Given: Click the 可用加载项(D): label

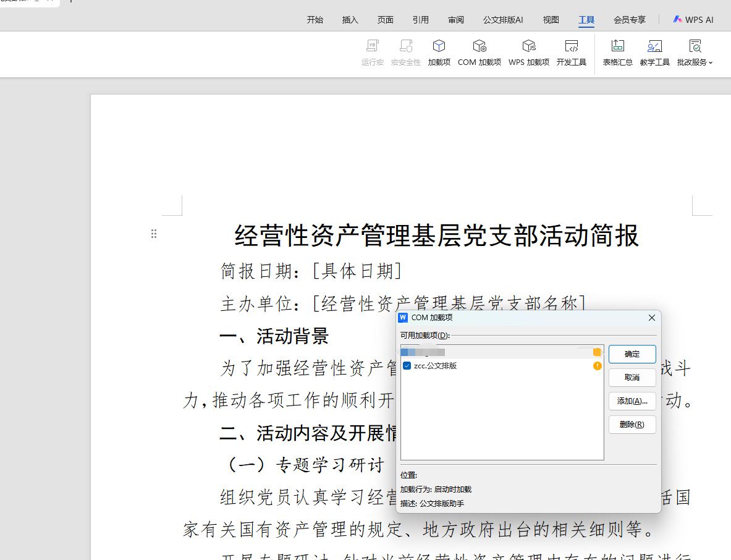Looking at the screenshot, I should 425,335.
